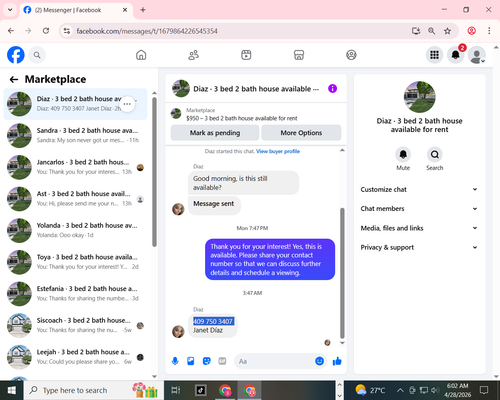Bookmark this page with the star icon
Image resolution: width=500 pixels, height=400 pixels.
click(447, 31)
